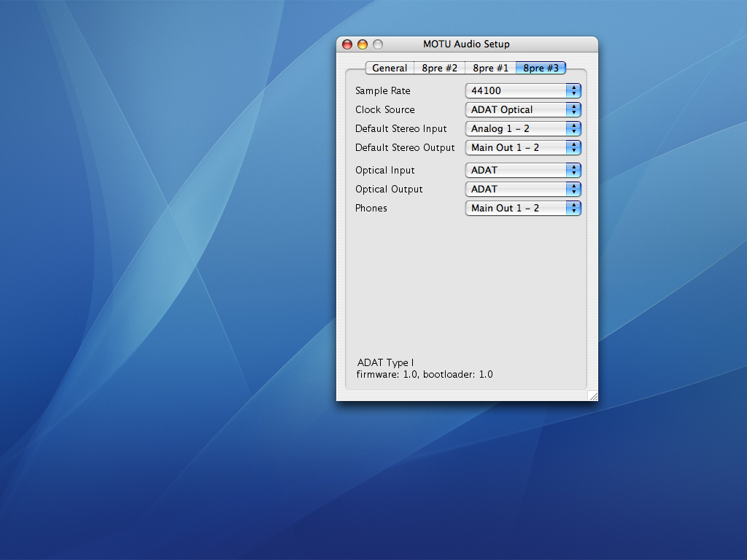Image resolution: width=747 pixels, height=560 pixels.
Task: Expand the Default Stereo Output dropdown
Action: point(522,148)
